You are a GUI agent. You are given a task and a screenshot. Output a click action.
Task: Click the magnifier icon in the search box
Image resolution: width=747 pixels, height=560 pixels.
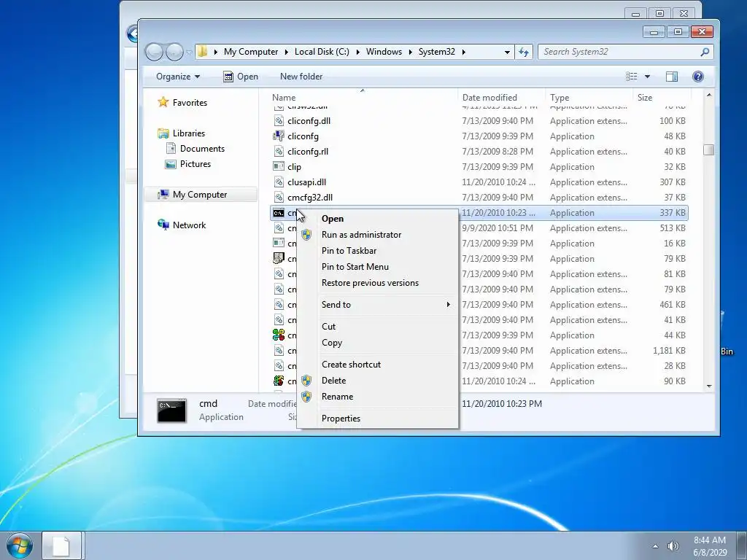coord(705,52)
